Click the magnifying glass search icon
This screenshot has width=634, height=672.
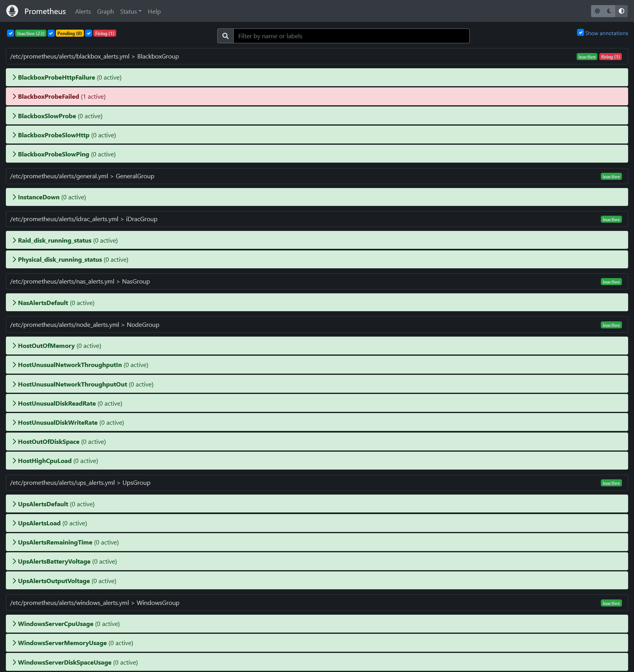(226, 36)
